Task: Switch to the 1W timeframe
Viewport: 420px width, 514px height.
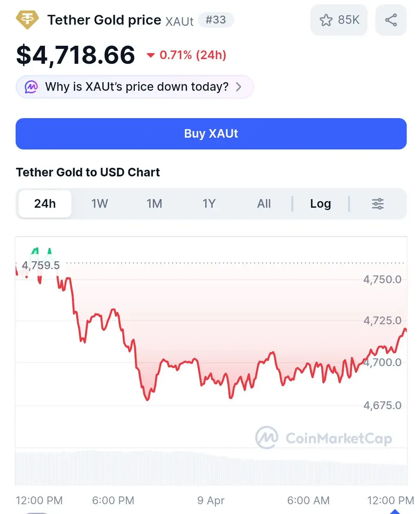Action: point(99,204)
